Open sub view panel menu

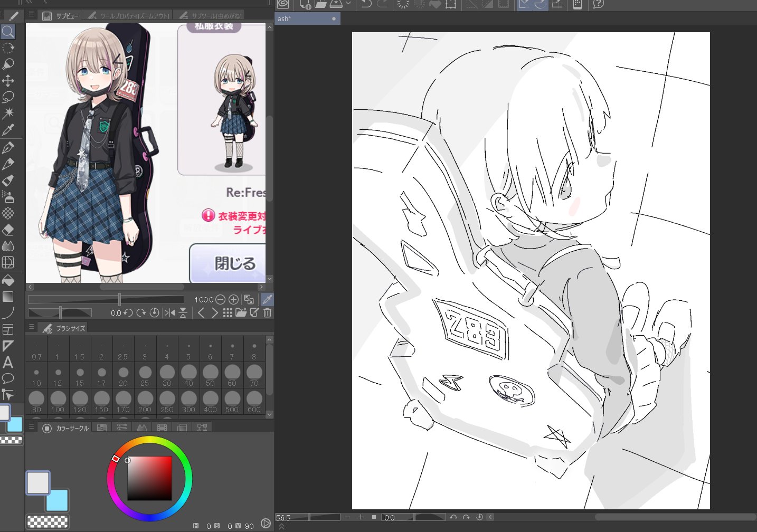(x=31, y=15)
